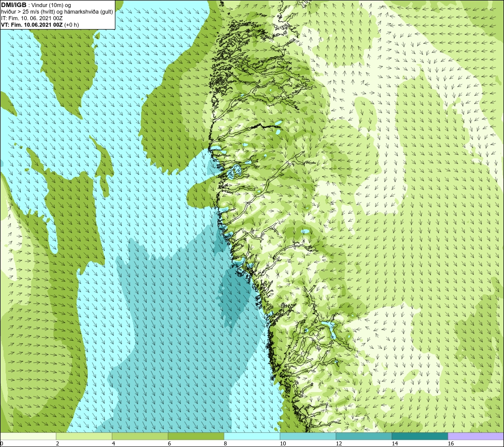Click the 'DMI/IGB' title text

[14, 5]
